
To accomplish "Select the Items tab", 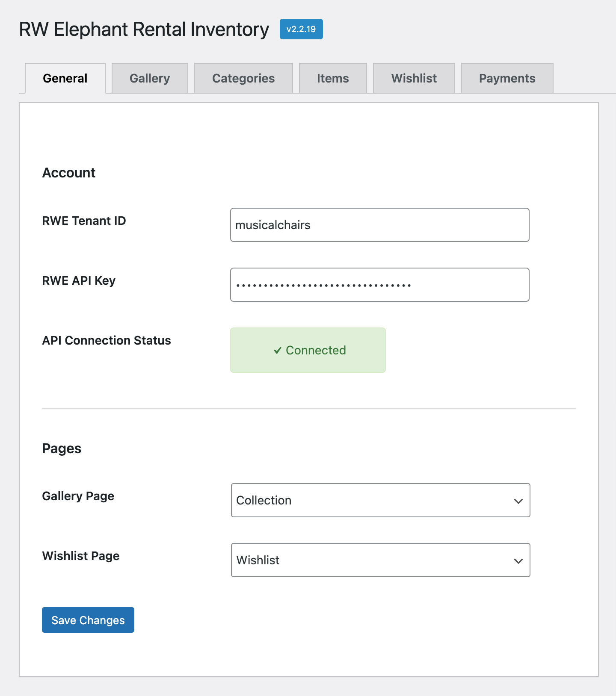I will click(x=333, y=78).
